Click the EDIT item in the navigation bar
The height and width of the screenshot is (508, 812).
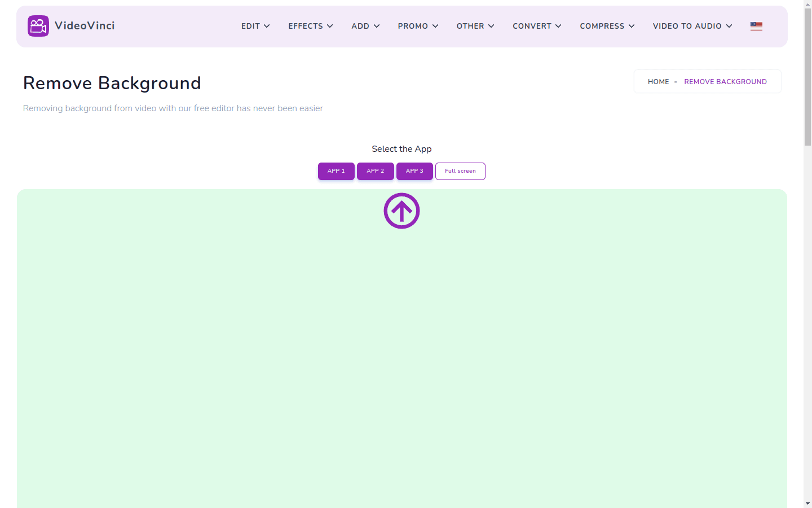(x=250, y=26)
